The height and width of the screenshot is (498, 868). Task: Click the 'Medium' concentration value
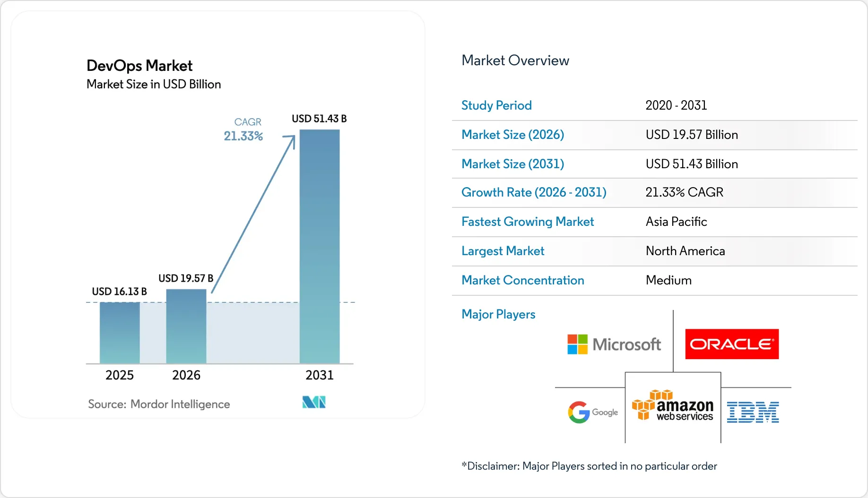(x=668, y=280)
